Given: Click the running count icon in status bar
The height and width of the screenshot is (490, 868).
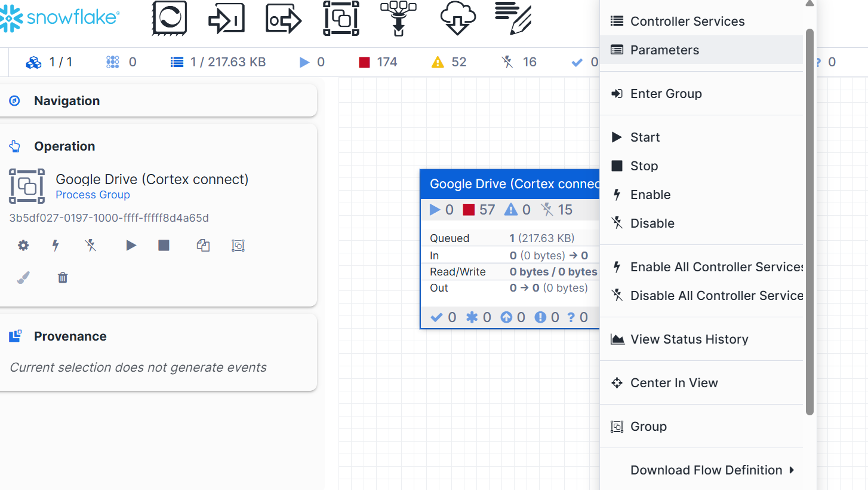Looking at the screenshot, I should [304, 62].
